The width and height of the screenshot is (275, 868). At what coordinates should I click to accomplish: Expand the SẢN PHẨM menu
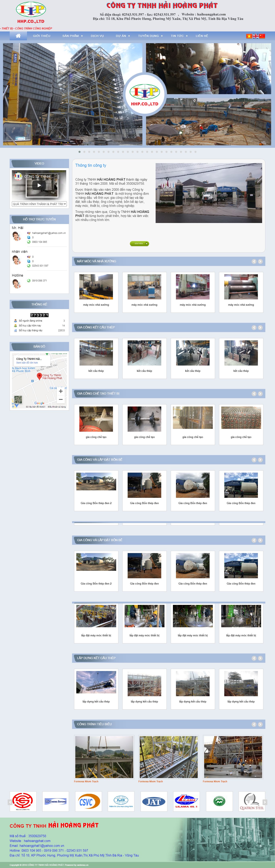[x=72, y=36]
